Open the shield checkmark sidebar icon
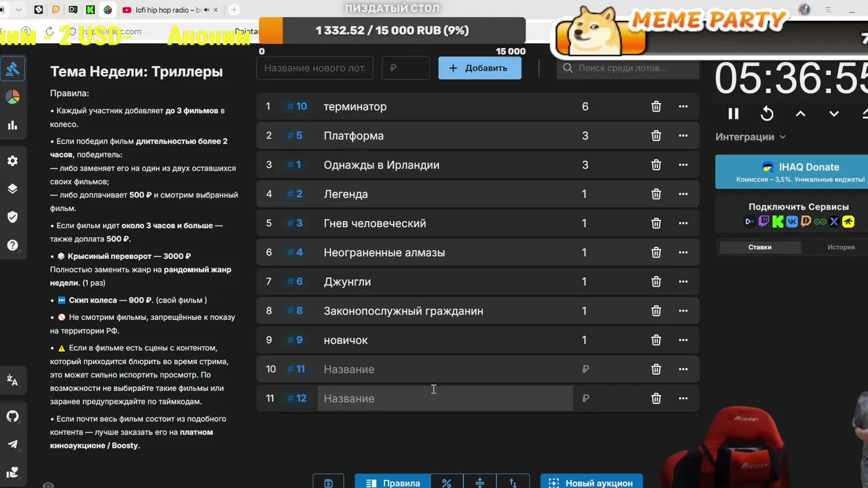The height and width of the screenshot is (488, 868). click(x=12, y=217)
